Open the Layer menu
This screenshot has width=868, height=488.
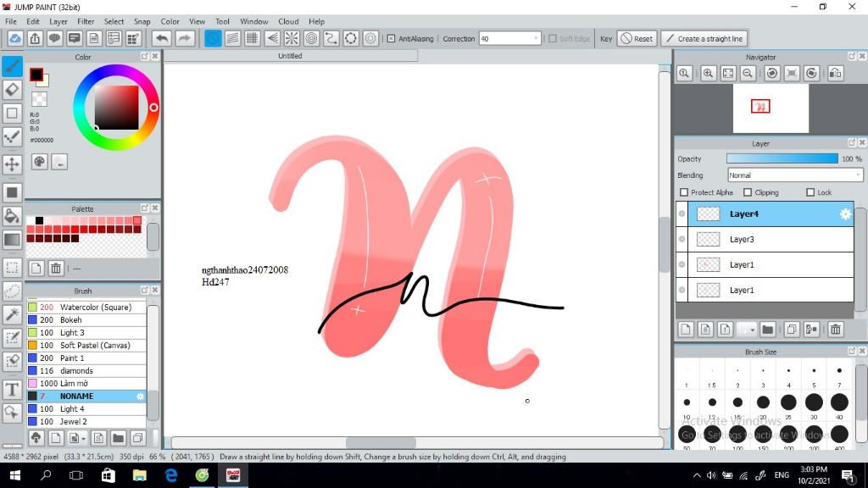pyautogui.click(x=58, y=21)
